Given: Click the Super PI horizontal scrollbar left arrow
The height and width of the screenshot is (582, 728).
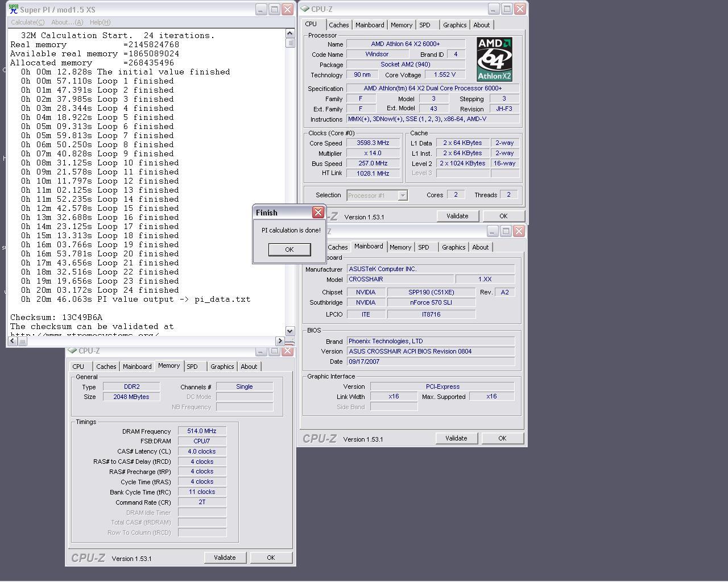Looking at the screenshot, I should point(13,341).
